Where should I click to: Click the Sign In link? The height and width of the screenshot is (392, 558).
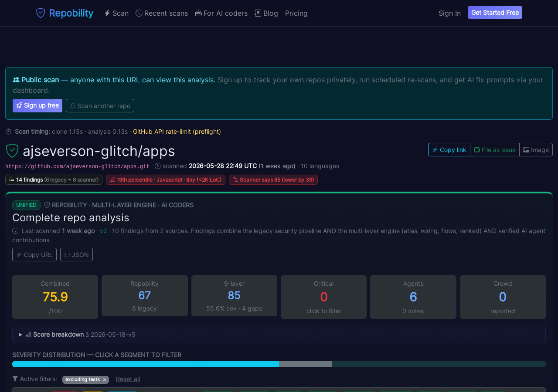click(449, 13)
